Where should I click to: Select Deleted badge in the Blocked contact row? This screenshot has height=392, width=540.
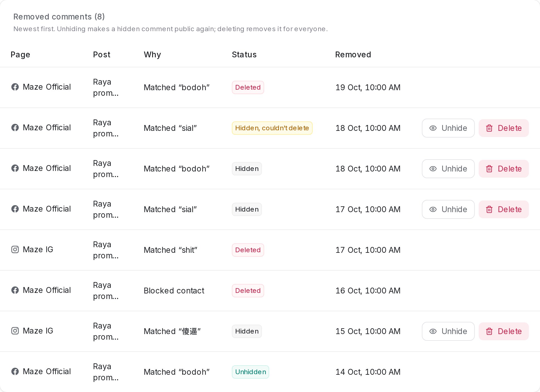point(248,291)
